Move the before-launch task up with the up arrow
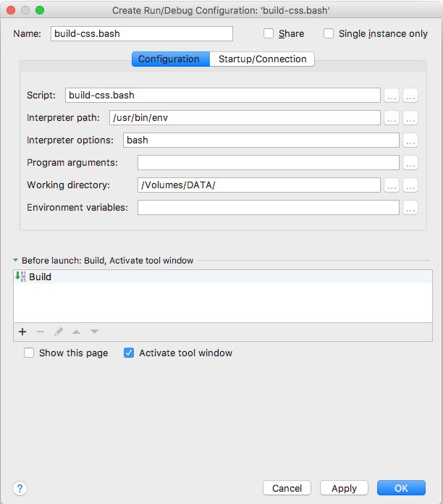 point(77,332)
